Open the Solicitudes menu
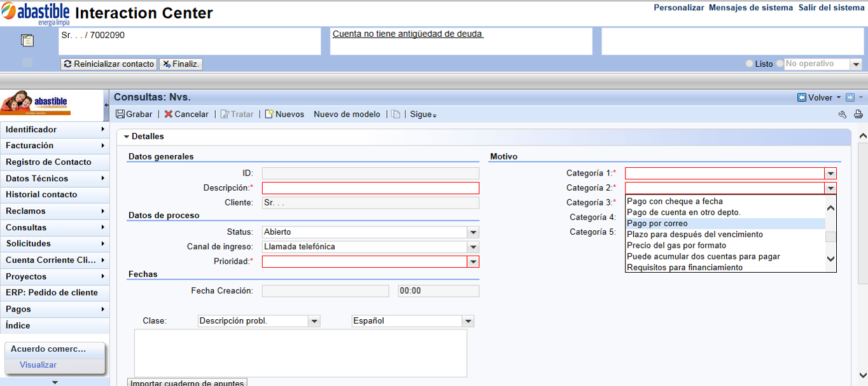 tap(55, 244)
